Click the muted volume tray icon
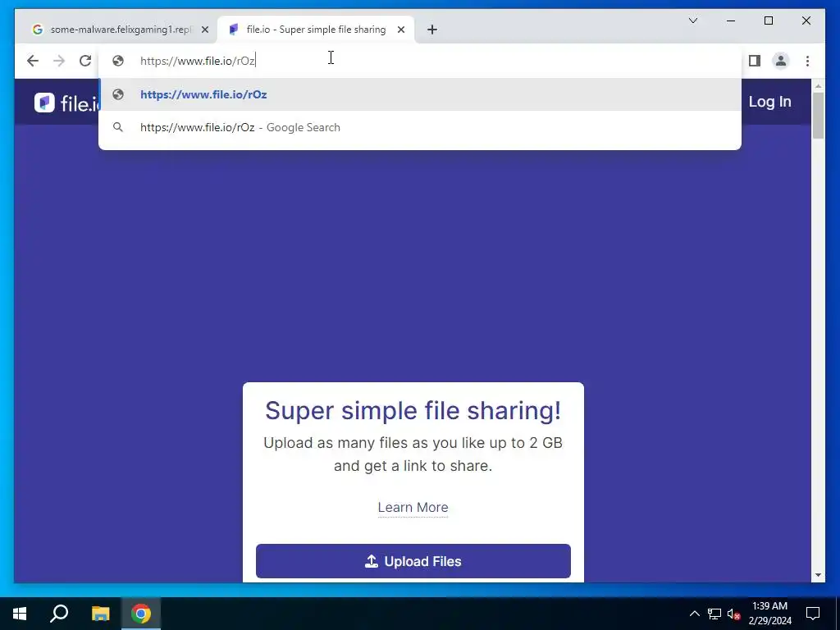This screenshot has height=630, width=840. coord(734,614)
